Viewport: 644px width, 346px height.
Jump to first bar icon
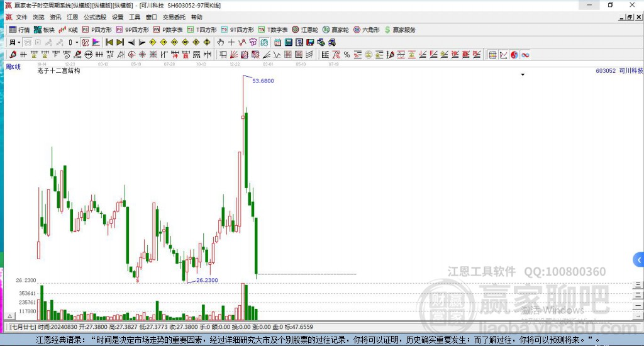pyautogui.click(x=109, y=42)
